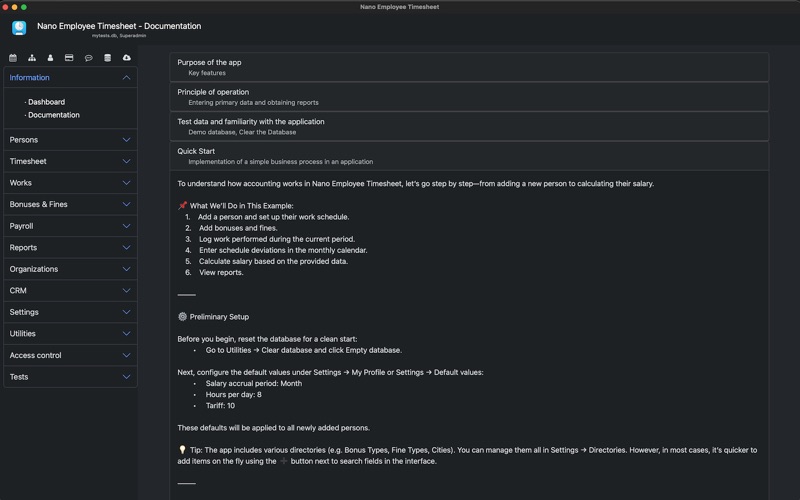Click the chat bubble icon
This screenshot has width=800, height=500.
(88, 58)
